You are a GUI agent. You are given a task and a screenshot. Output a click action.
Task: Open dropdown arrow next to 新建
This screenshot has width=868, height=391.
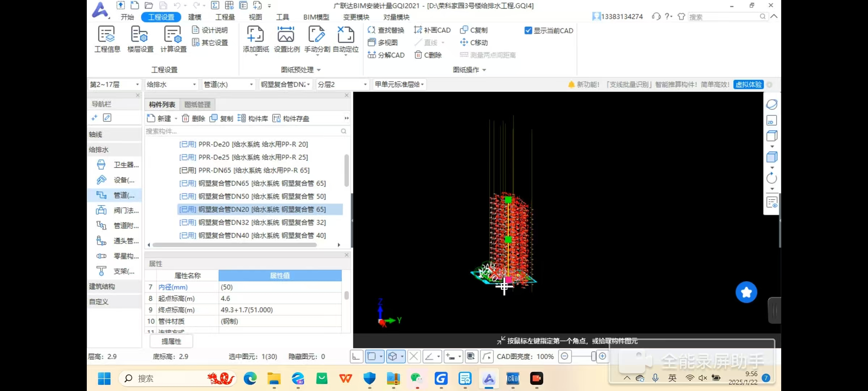tap(176, 119)
